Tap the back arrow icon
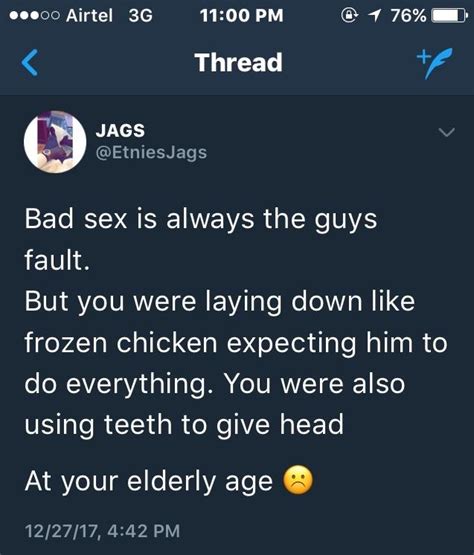Viewport: 474px width, 555px height. [x=30, y=63]
